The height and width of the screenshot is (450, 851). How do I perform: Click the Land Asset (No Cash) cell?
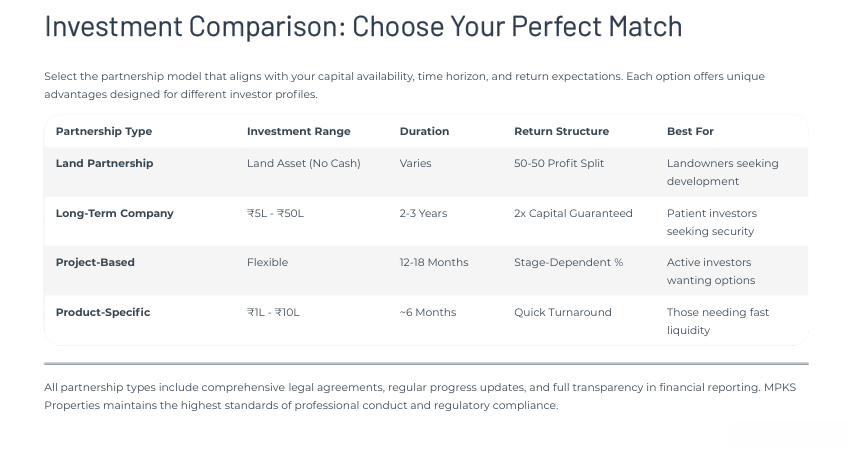click(x=303, y=163)
